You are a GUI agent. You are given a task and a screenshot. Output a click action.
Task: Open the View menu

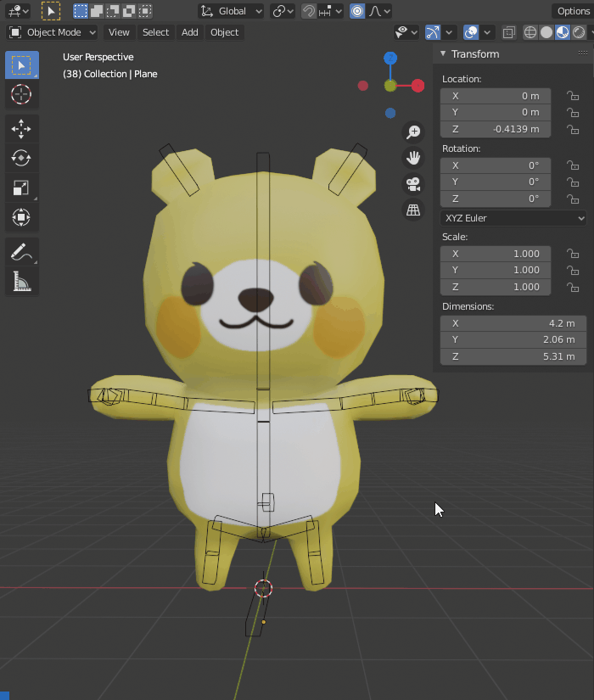click(x=119, y=32)
